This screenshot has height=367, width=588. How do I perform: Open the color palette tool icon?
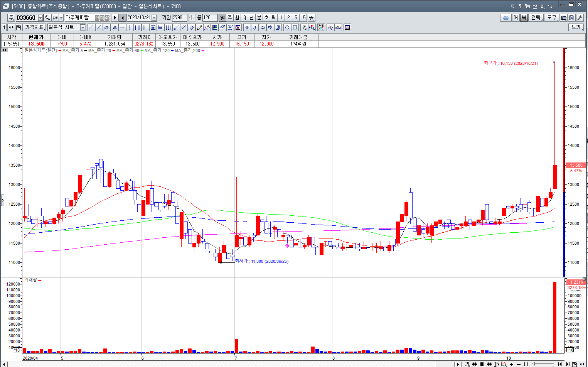(215, 27)
